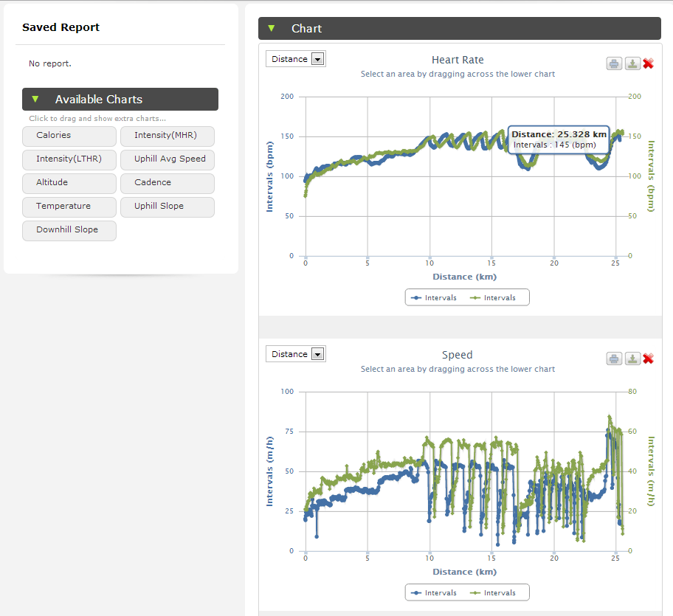Delete the Speed chart with the red X
Image resolution: width=673 pixels, height=616 pixels.
649,359
